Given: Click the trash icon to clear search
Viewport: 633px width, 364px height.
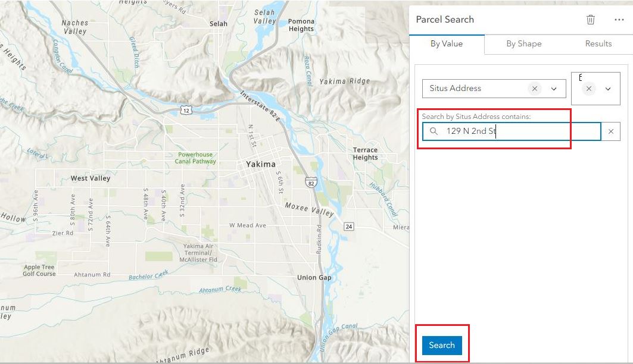Looking at the screenshot, I should (x=590, y=20).
